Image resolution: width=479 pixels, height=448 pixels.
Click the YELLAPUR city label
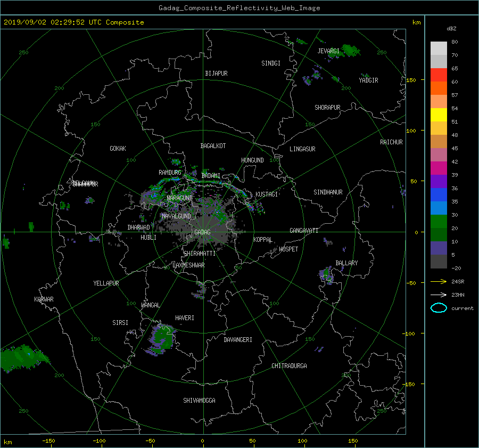[x=106, y=283]
